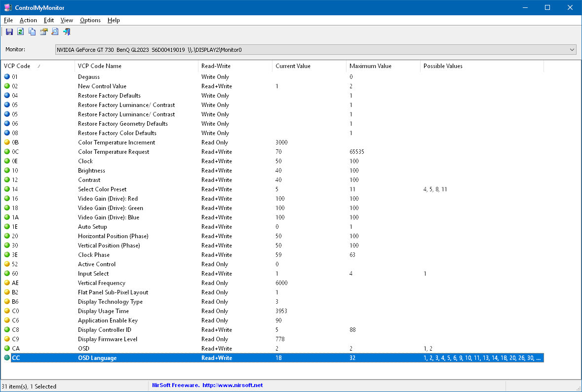Open Properties via the toolbar icon

(44, 32)
